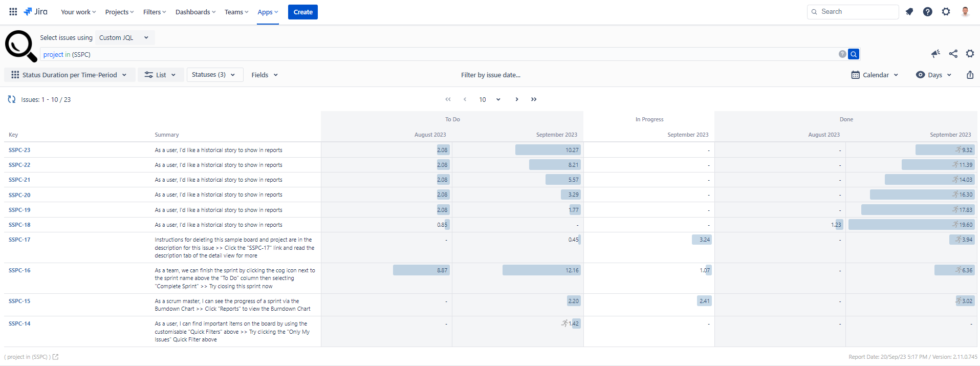Image resolution: width=980 pixels, height=366 pixels.
Task: Open the Projects menu
Action: pos(119,12)
